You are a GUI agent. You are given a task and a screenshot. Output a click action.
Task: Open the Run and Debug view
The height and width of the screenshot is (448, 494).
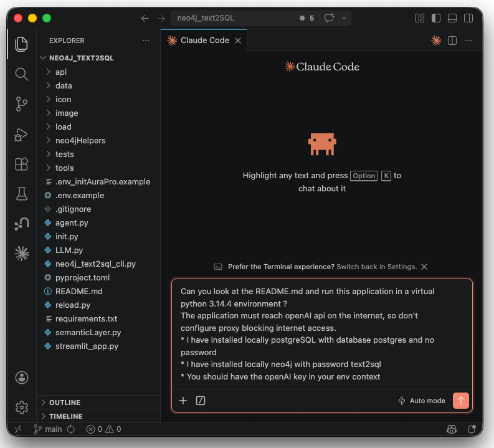pos(21,135)
